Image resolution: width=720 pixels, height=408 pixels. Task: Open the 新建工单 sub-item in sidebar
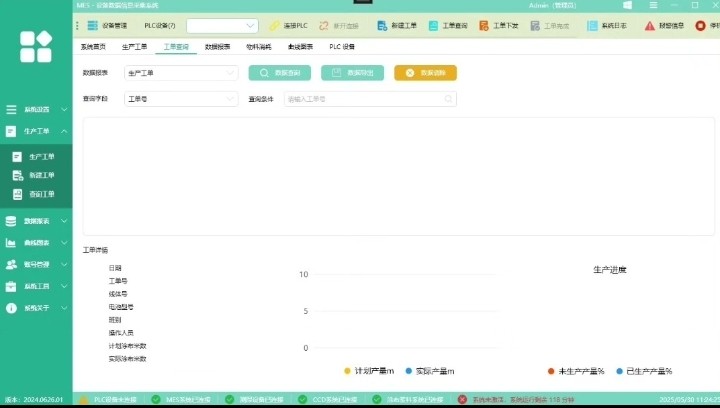tap(36, 175)
